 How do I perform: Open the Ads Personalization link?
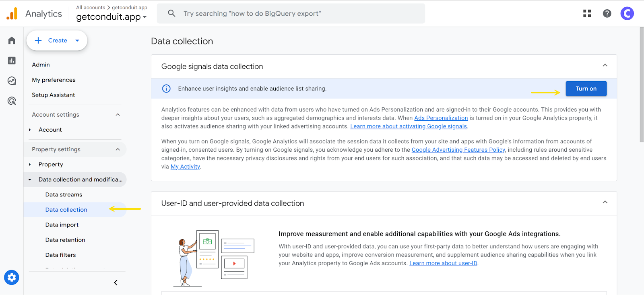441,118
